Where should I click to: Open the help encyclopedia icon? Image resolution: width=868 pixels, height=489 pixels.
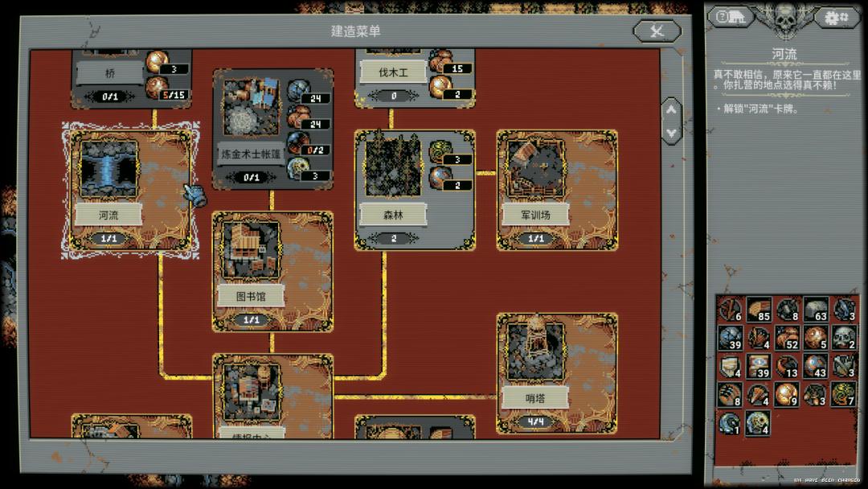(731, 18)
